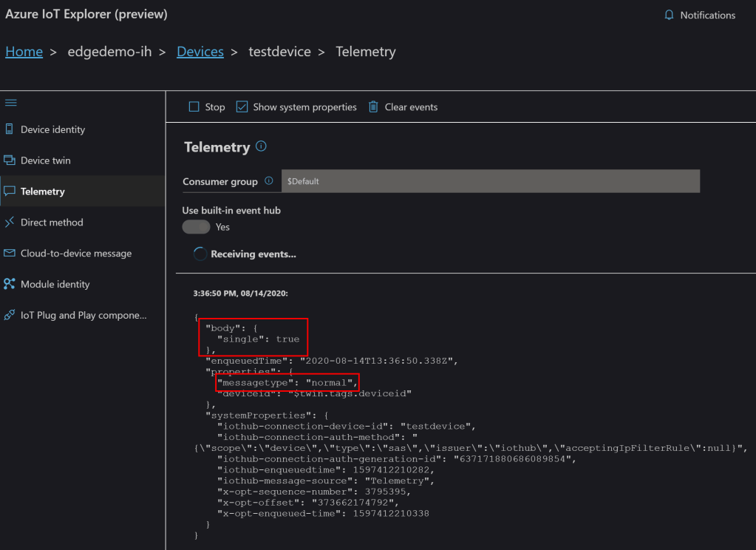Click the Device identity icon
The image size is (756, 550).
pos(10,129)
